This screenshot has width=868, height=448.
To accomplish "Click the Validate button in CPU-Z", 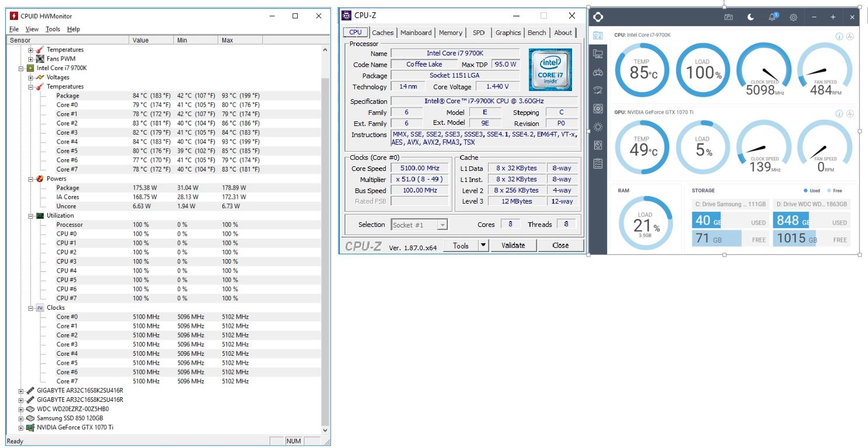I will (513, 246).
